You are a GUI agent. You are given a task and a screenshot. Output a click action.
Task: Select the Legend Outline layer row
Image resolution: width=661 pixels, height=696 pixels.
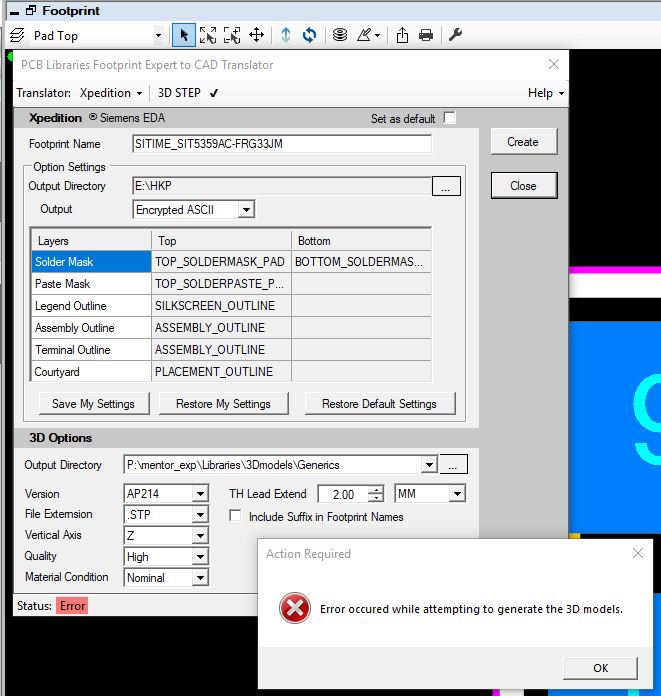click(x=91, y=306)
